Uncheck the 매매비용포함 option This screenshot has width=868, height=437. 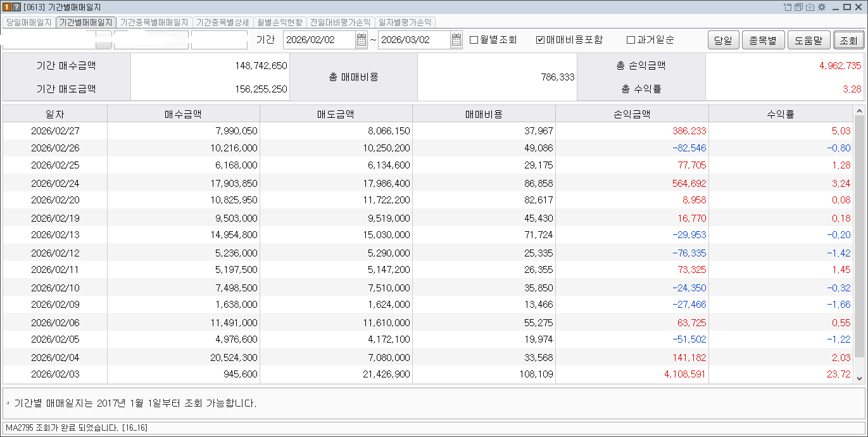click(x=539, y=39)
